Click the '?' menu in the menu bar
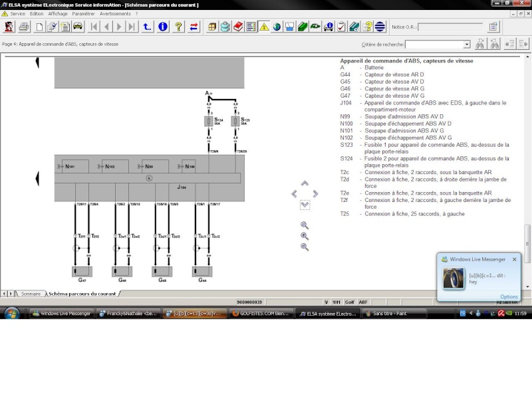The image size is (532, 414). coord(136,14)
